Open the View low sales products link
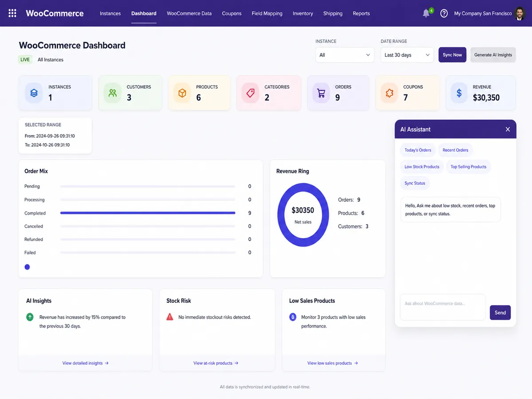Viewport: 532px width, 399px height. pos(332,363)
